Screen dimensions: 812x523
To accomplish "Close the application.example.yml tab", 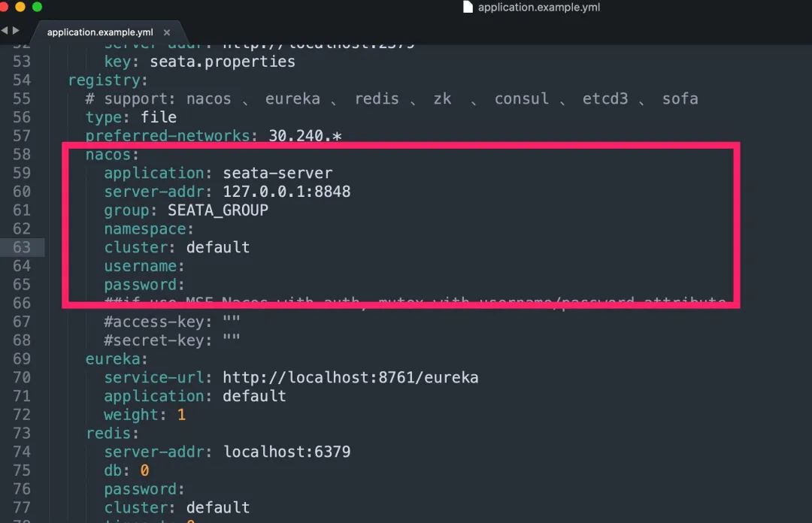I will click(x=167, y=32).
